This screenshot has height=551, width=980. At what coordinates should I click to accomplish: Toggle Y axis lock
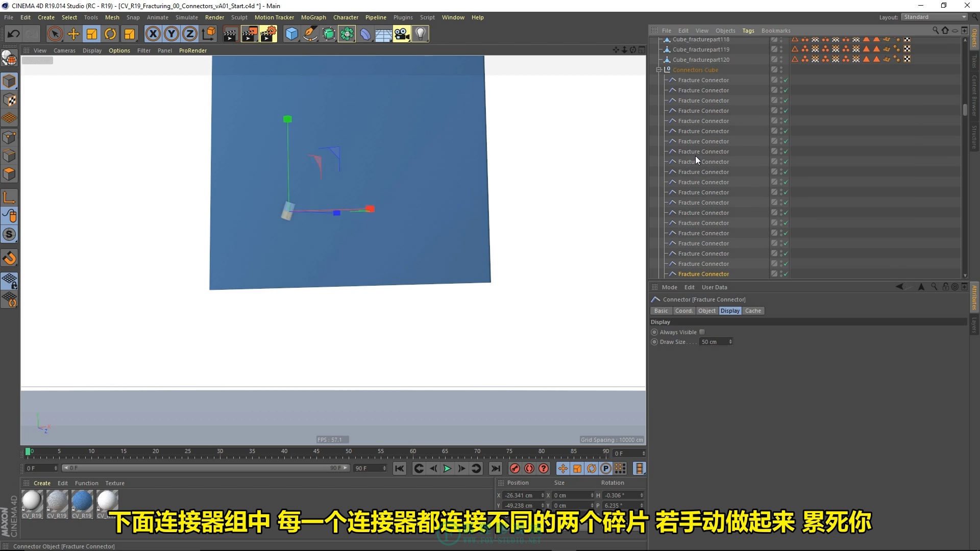171,34
